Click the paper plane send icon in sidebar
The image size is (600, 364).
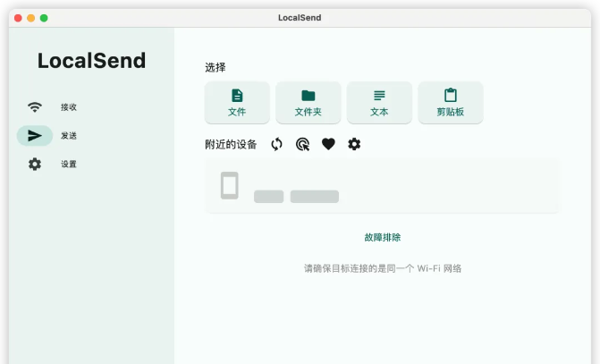click(35, 136)
